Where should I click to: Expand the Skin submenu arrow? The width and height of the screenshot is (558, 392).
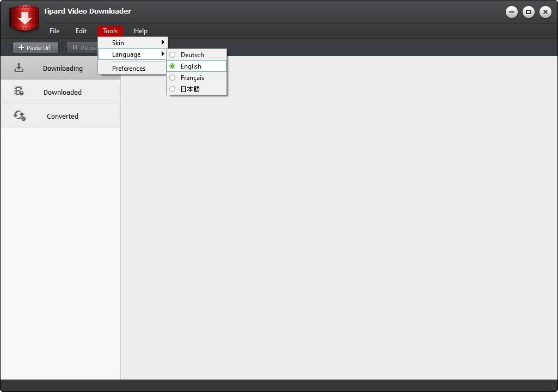point(163,42)
